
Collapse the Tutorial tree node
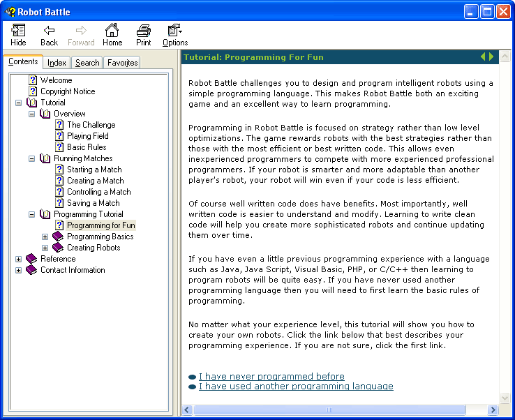tap(19, 103)
